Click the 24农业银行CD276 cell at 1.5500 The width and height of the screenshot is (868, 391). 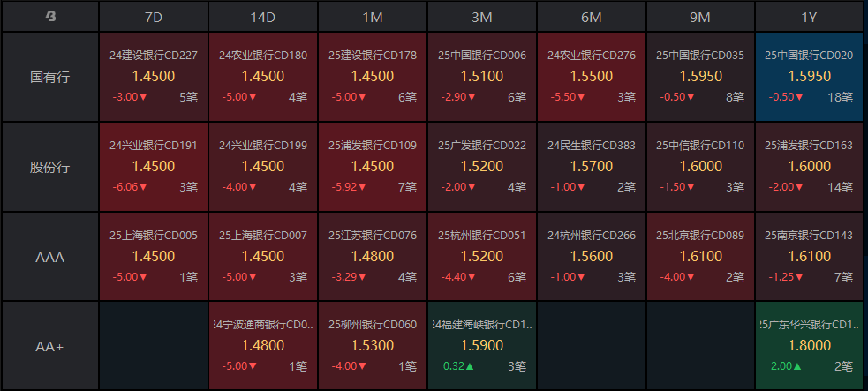coord(592,77)
